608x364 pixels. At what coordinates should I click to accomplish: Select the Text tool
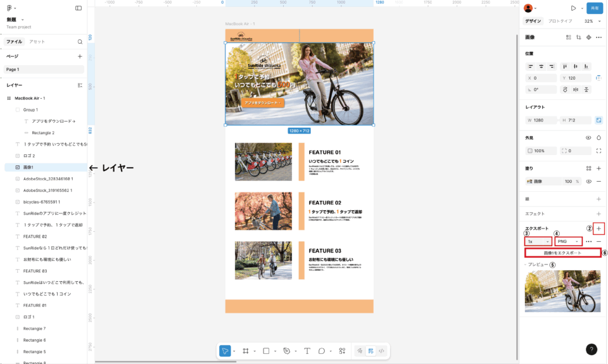[307, 351]
